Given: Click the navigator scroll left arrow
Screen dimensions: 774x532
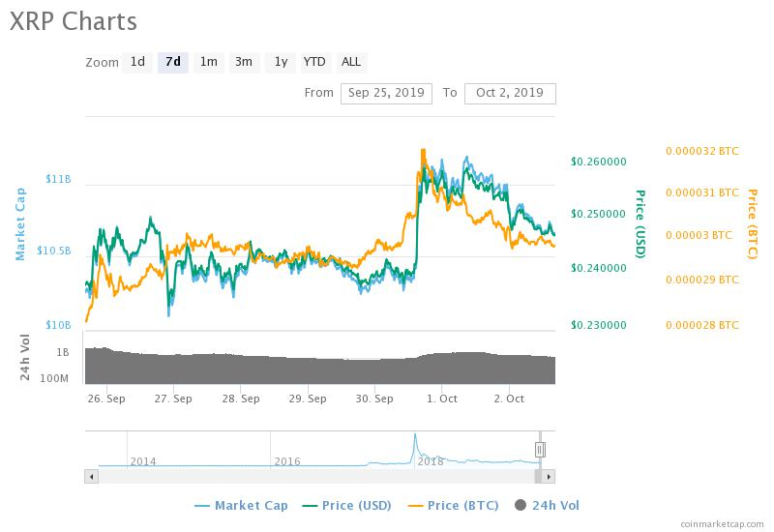Looking at the screenshot, I should (x=91, y=477).
